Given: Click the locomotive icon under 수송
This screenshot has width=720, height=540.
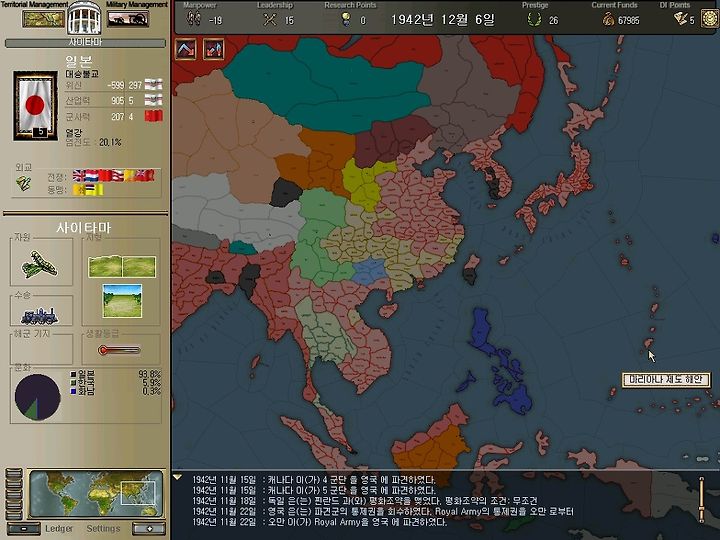Looking at the screenshot, I should tap(39, 316).
